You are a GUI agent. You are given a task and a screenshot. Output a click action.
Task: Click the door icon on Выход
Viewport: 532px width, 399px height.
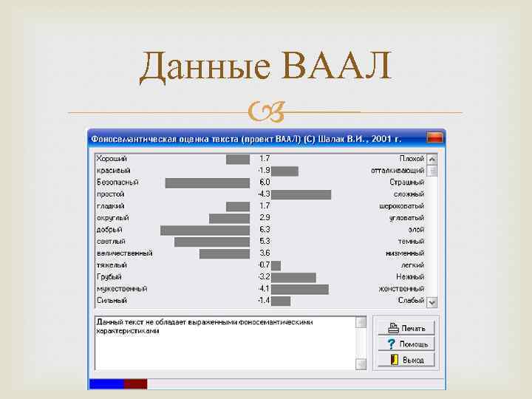(395, 360)
